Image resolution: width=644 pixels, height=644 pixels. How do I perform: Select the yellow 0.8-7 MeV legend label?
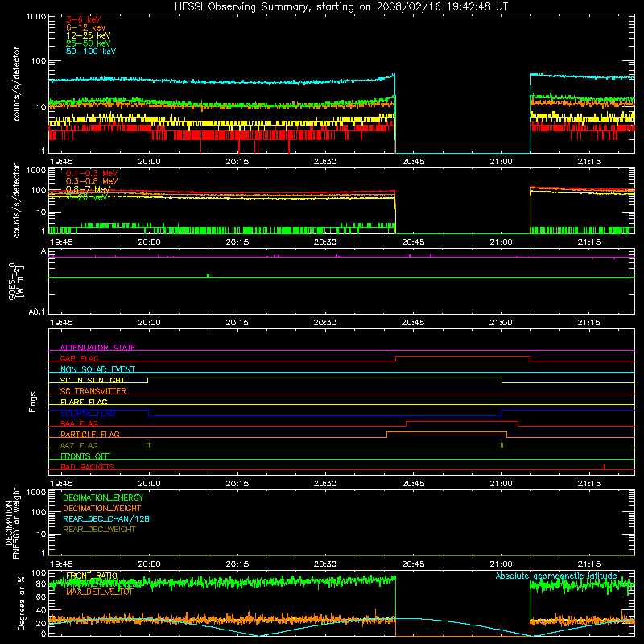point(89,189)
